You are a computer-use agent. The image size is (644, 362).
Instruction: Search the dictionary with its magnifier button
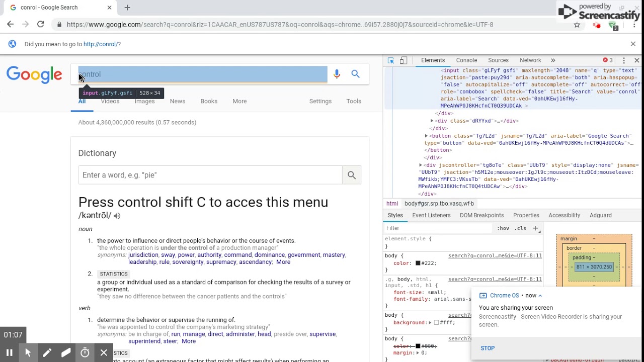tap(352, 175)
